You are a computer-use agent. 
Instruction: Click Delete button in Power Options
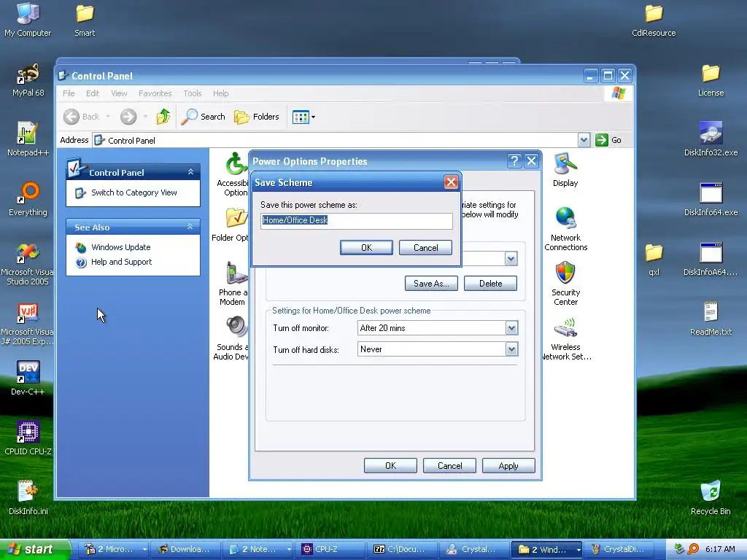(x=490, y=284)
